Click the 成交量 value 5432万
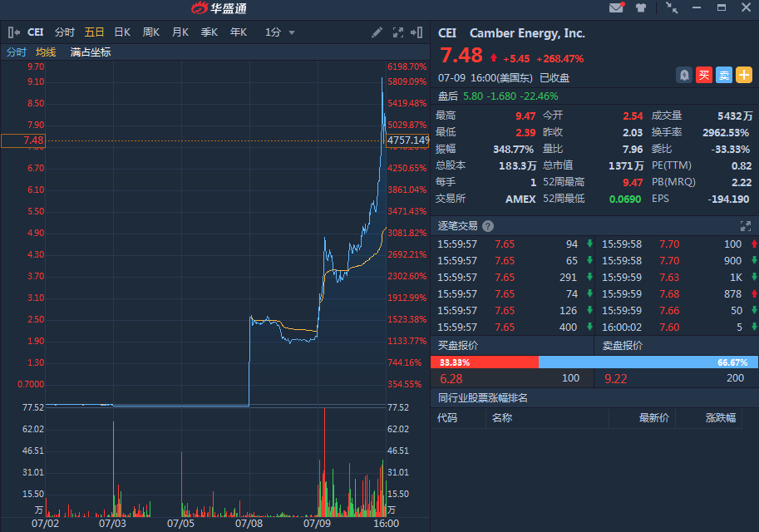This screenshot has width=759, height=532. [735, 116]
